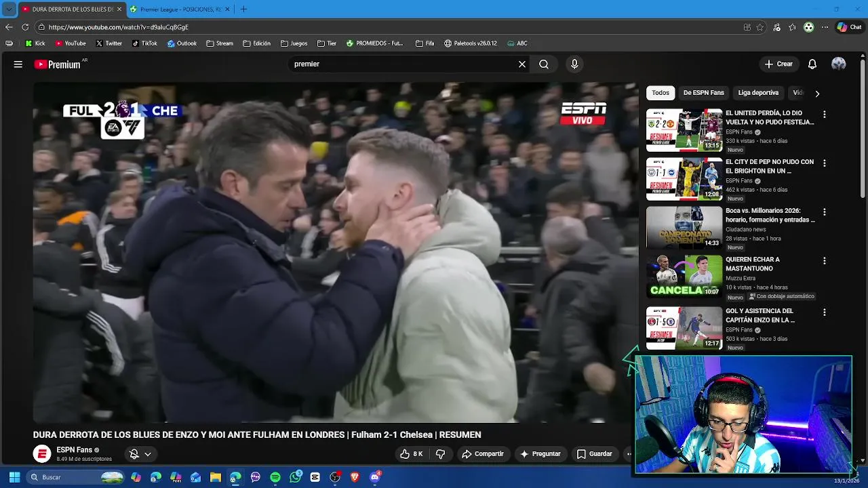The width and height of the screenshot is (868, 488).
Task: Open File Explorer from the taskbar
Action: 216,478
